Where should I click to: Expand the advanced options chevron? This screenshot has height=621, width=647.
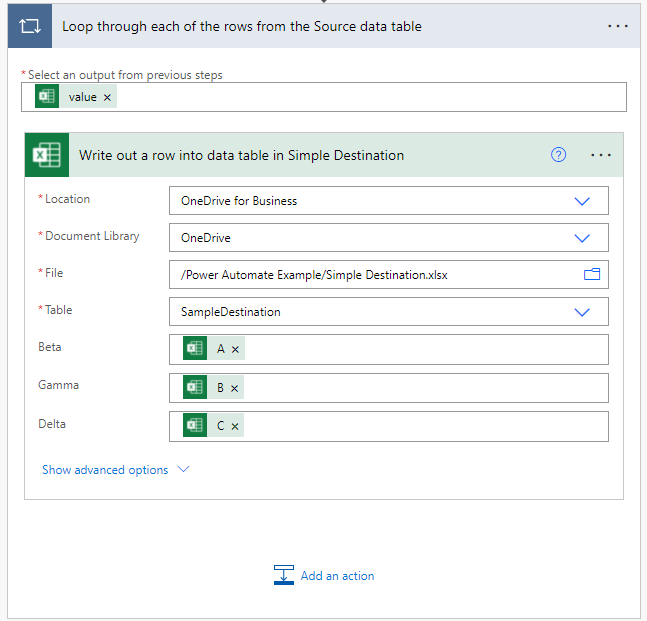click(x=183, y=469)
